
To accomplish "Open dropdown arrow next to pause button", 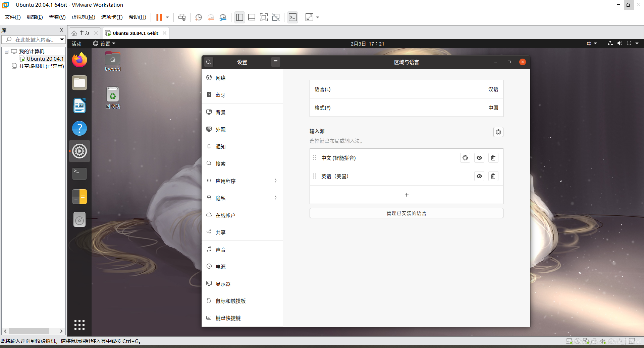I will 167,17.
